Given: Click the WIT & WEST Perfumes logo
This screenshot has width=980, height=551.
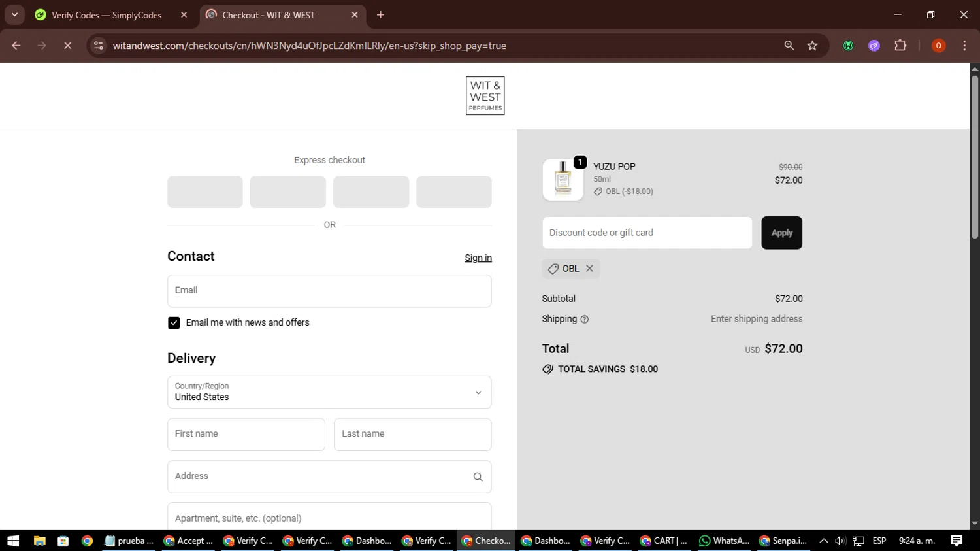Looking at the screenshot, I should point(485,96).
